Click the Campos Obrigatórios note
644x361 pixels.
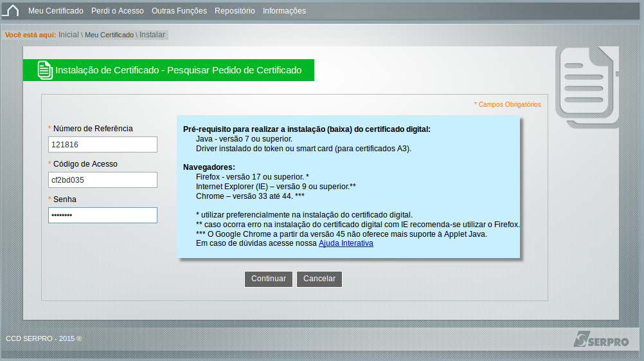point(508,104)
